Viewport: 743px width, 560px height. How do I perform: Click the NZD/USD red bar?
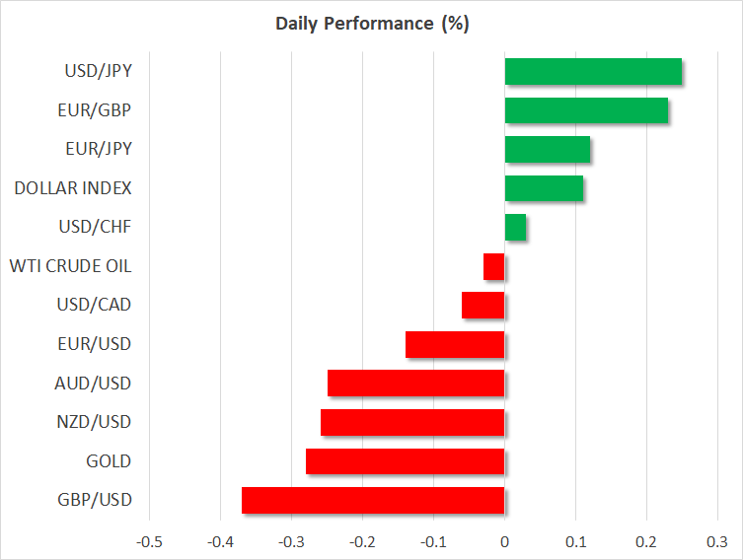pyautogui.click(x=412, y=422)
